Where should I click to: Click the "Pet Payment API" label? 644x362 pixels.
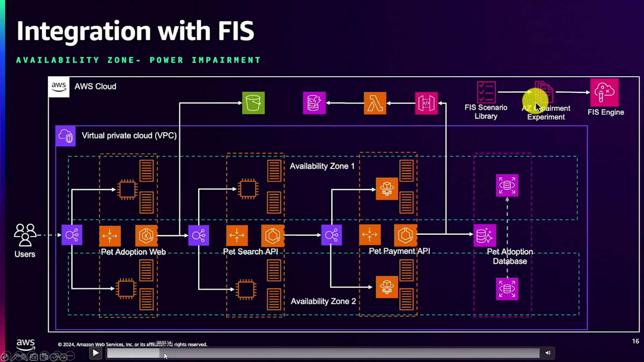coord(399,251)
